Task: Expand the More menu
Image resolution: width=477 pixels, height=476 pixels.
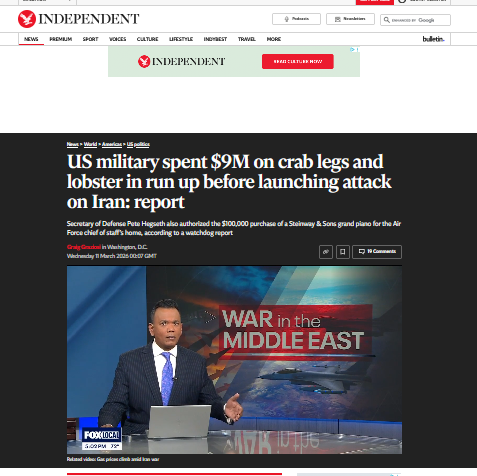Action: coord(274,39)
